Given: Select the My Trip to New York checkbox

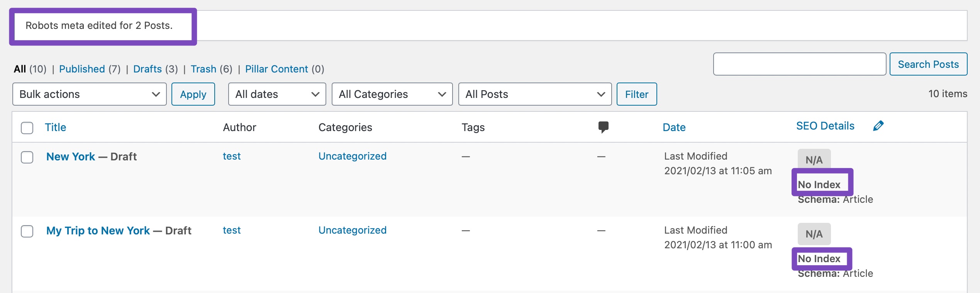Looking at the screenshot, I should click(27, 231).
